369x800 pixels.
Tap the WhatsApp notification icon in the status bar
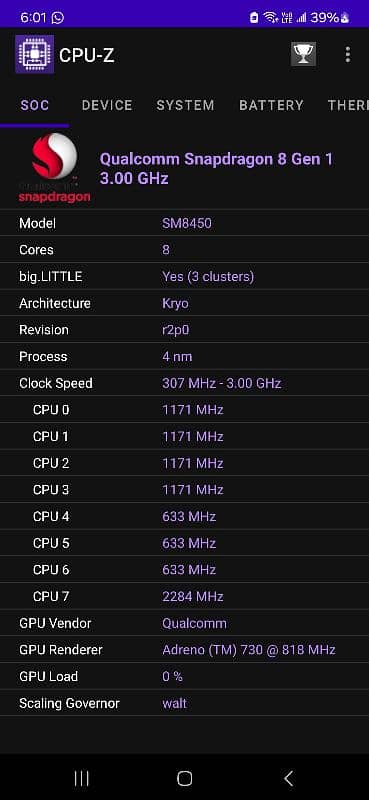point(58,18)
